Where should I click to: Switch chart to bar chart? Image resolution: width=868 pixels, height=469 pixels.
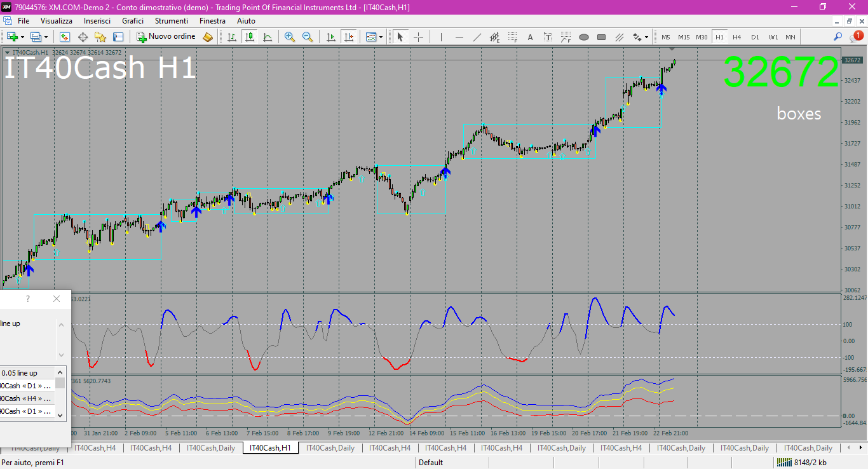click(x=232, y=37)
